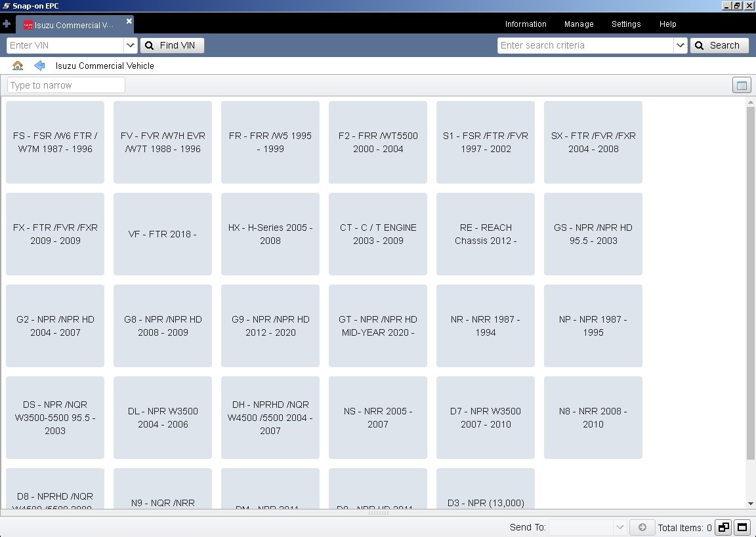Click the Search button
756x537 pixels.
coord(719,45)
